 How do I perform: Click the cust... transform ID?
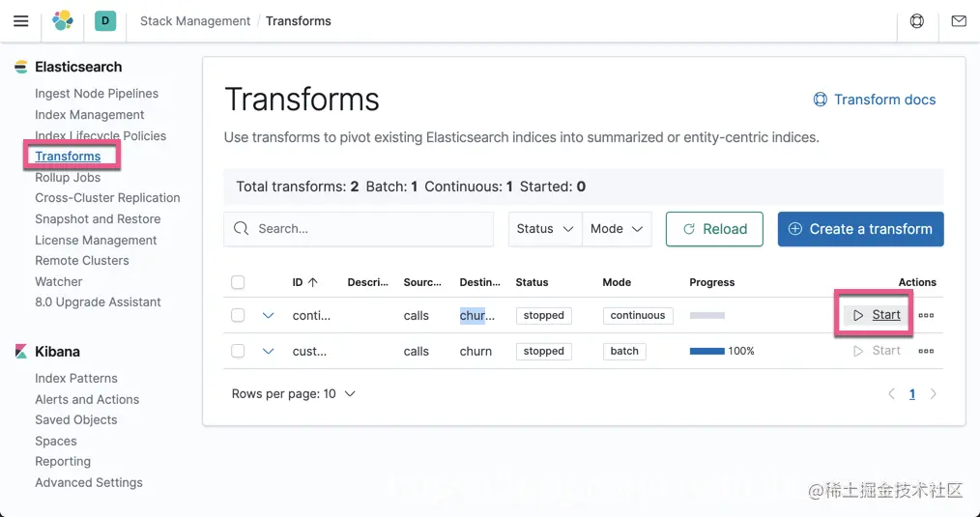click(x=309, y=352)
